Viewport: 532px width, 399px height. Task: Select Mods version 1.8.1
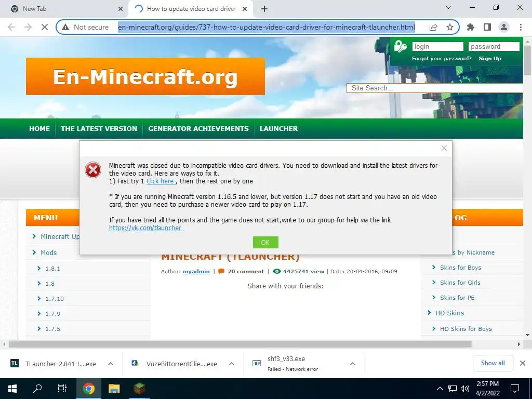pos(52,269)
